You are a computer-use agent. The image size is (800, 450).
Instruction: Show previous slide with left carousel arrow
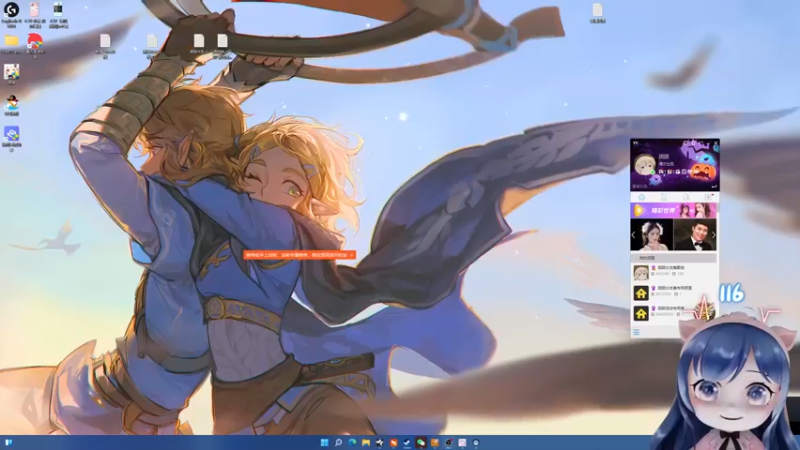point(634,235)
